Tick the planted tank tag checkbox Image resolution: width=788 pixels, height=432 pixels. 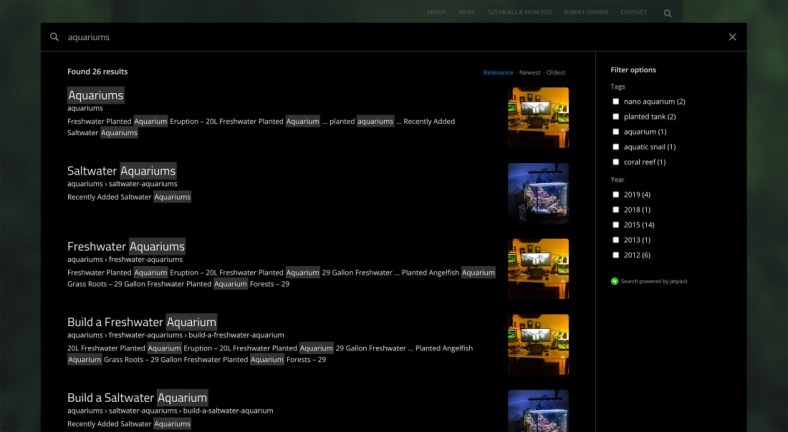click(x=616, y=117)
